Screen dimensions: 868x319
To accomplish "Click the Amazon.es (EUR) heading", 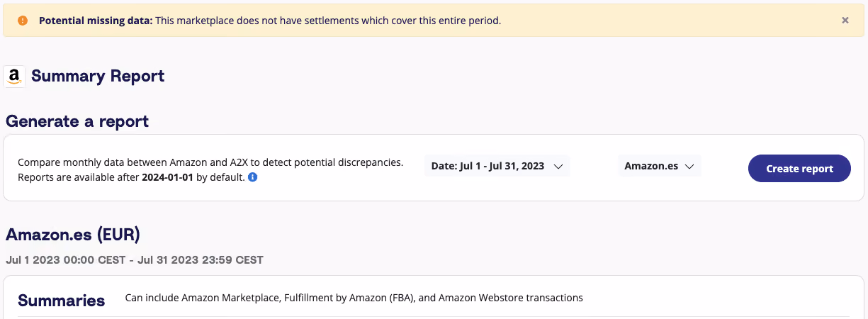I will point(73,235).
